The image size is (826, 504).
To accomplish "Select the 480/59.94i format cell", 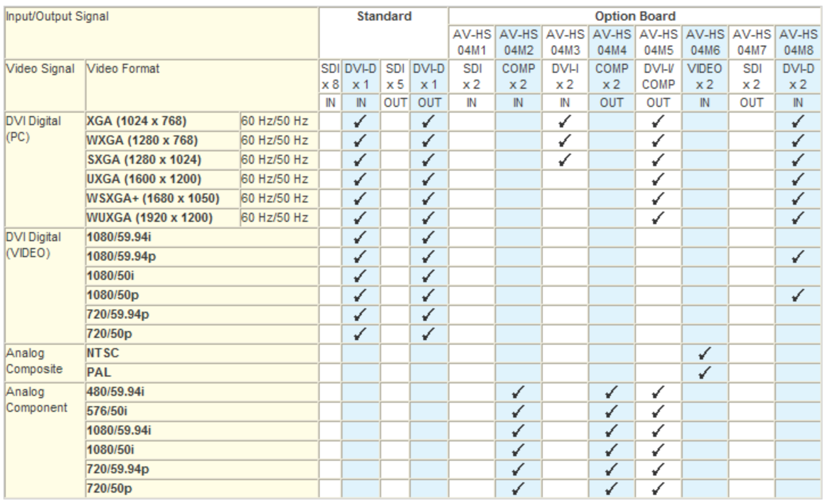I will point(202,392).
